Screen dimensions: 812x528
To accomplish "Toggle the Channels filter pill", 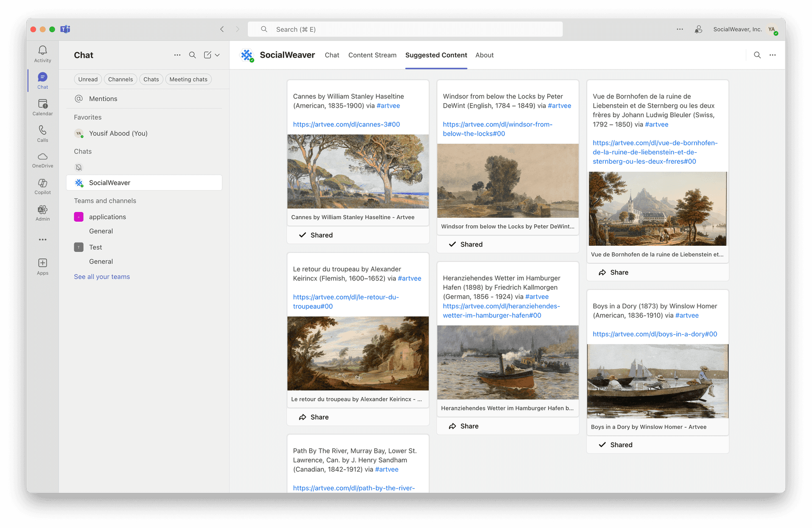I will click(121, 80).
